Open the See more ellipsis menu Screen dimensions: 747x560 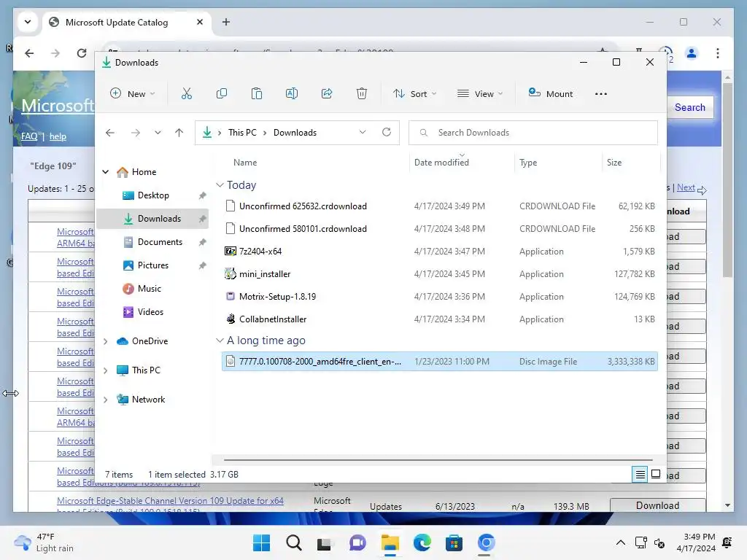tap(601, 94)
